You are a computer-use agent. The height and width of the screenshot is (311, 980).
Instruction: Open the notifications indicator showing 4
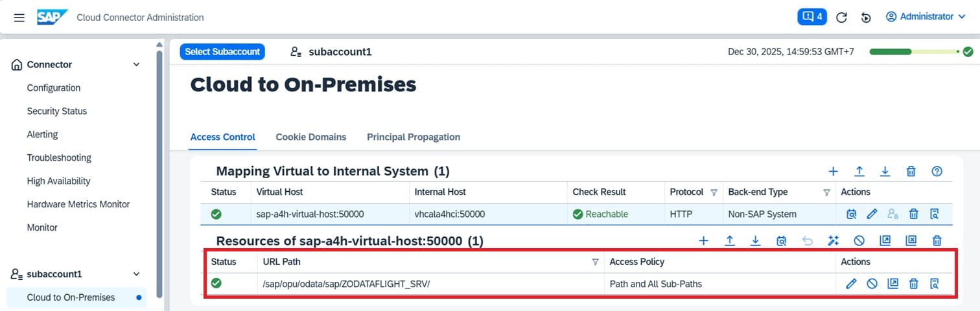811,17
